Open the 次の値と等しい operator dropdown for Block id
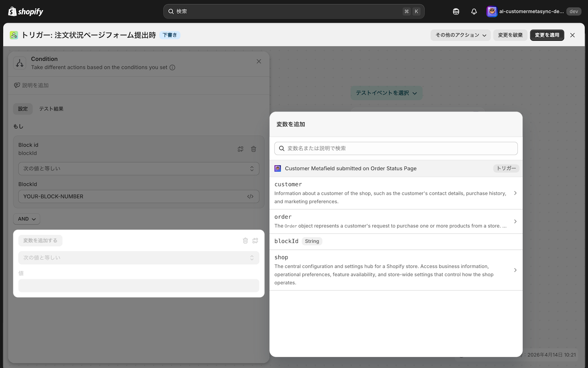Viewport: 588px width, 368px height. coord(139,168)
